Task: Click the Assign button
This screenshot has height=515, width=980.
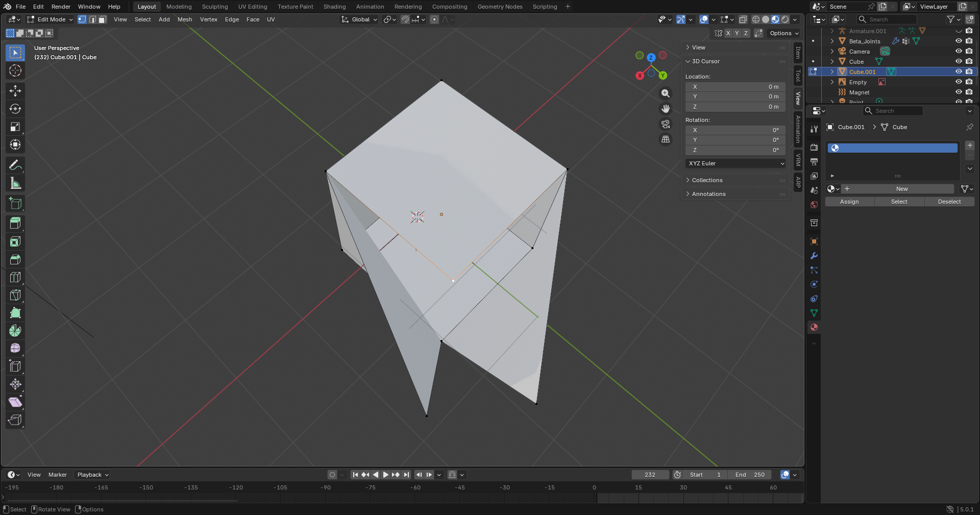Action: point(849,202)
